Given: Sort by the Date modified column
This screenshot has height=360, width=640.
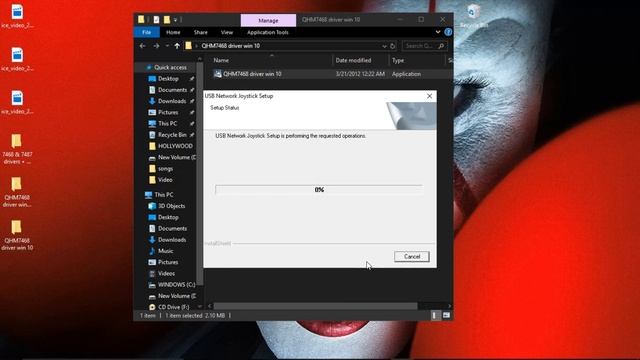Looking at the screenshot, I should coord(353,60).
